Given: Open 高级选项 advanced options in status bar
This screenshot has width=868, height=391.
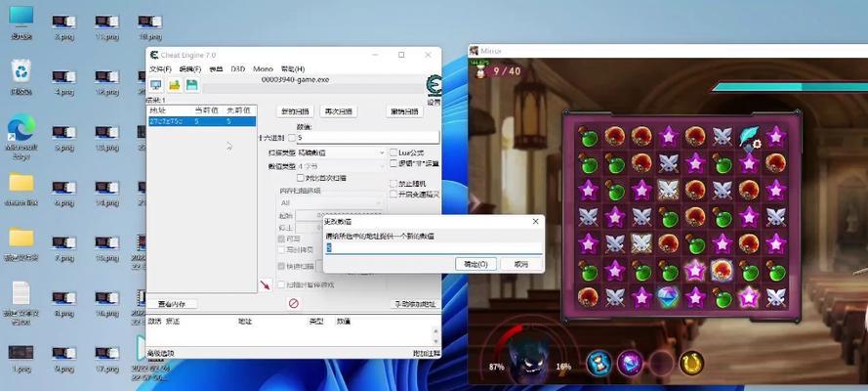Looking at the screenshot, I should [x=161, y=353].
